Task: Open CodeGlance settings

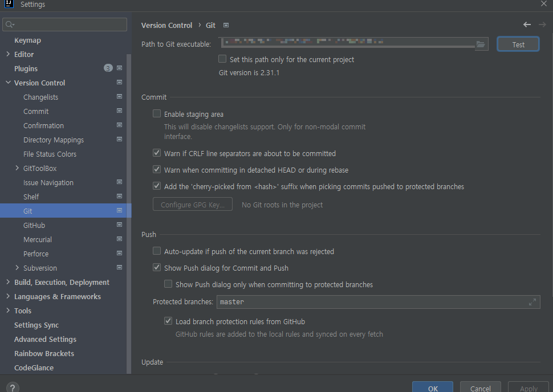Action: (34, 367)
